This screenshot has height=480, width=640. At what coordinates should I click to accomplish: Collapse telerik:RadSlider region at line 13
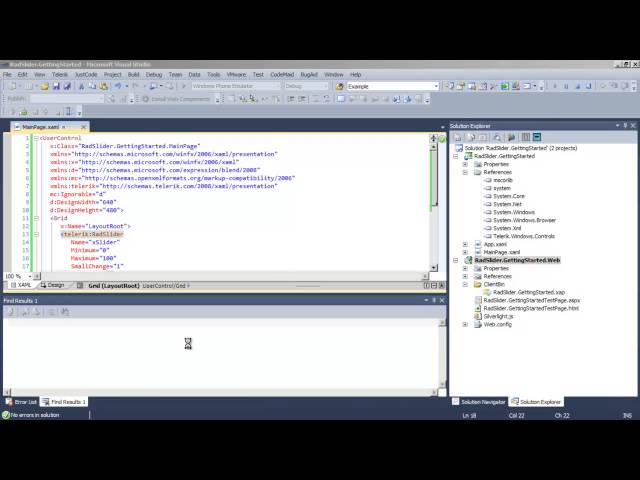coord(36,234)
